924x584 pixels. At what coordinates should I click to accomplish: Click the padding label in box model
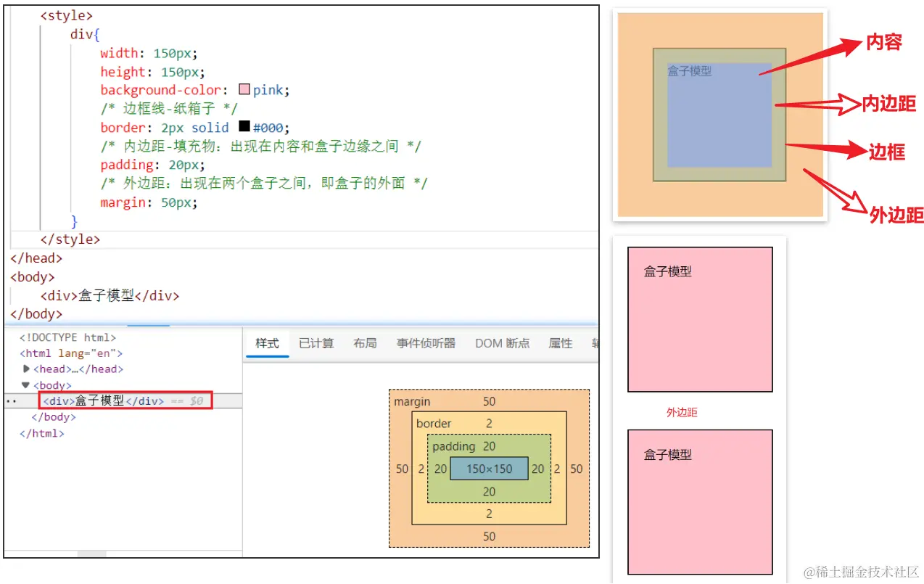point(454,446)
